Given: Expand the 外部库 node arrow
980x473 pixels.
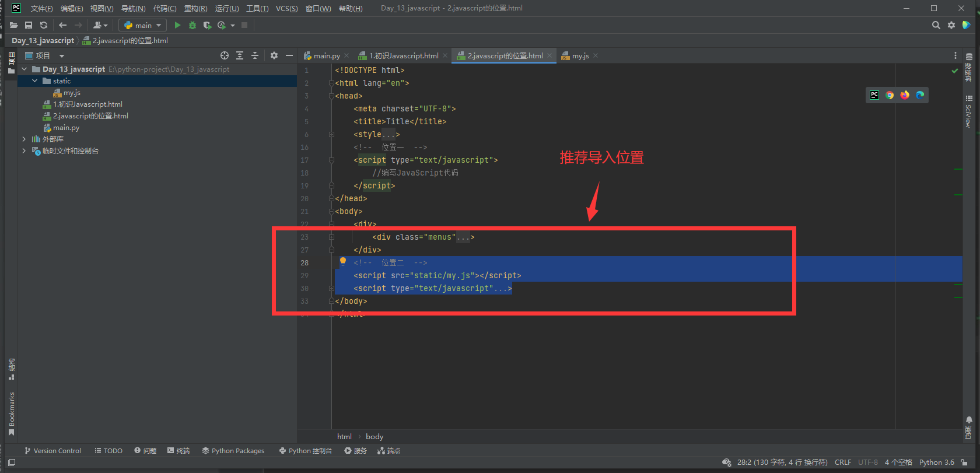Looking at the screenshot, I should (24, 139).
